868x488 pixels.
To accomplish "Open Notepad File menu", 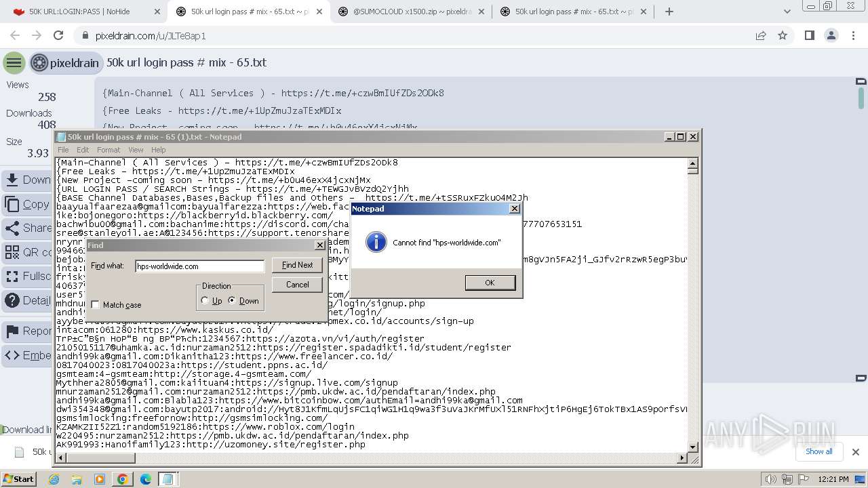I will pyautogui.click(x=63, y=150).
